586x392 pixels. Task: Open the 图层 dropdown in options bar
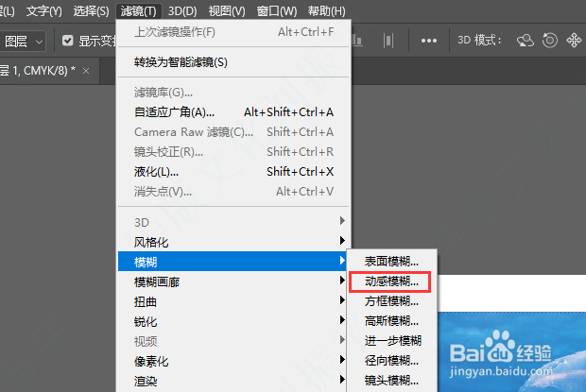click(24, 41)
